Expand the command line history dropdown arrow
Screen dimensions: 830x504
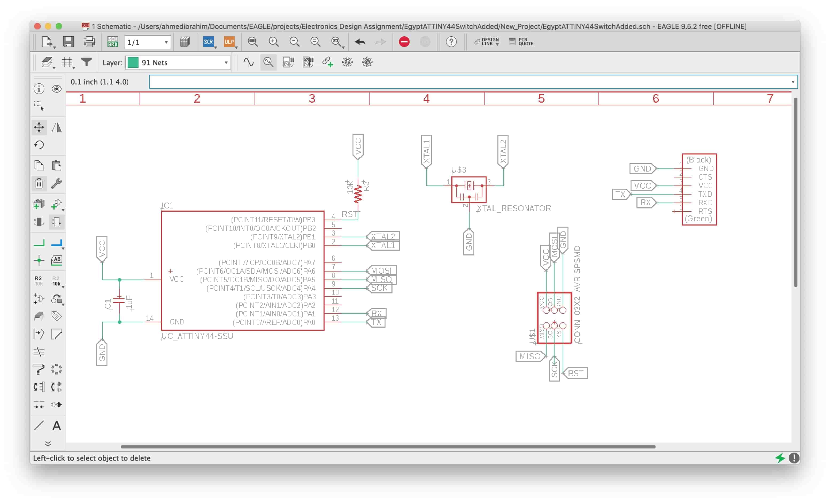(793, 82)
